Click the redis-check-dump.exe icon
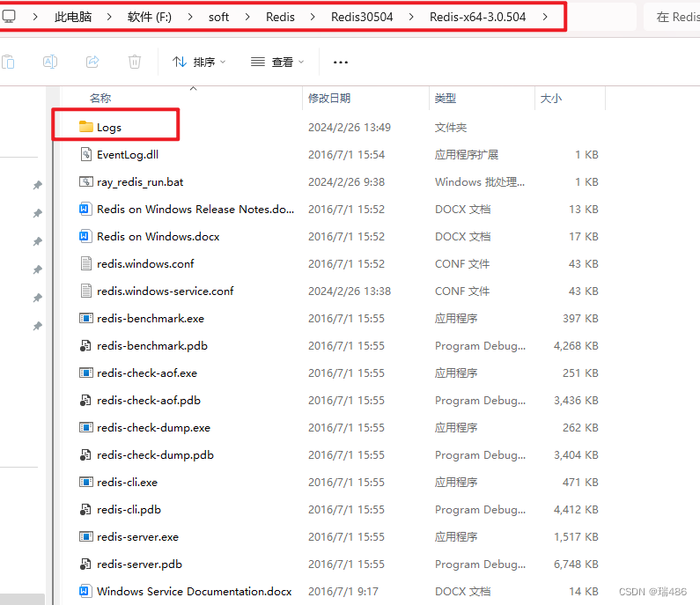The width and height of the screenshot is (700, 605). click(86, 427)
